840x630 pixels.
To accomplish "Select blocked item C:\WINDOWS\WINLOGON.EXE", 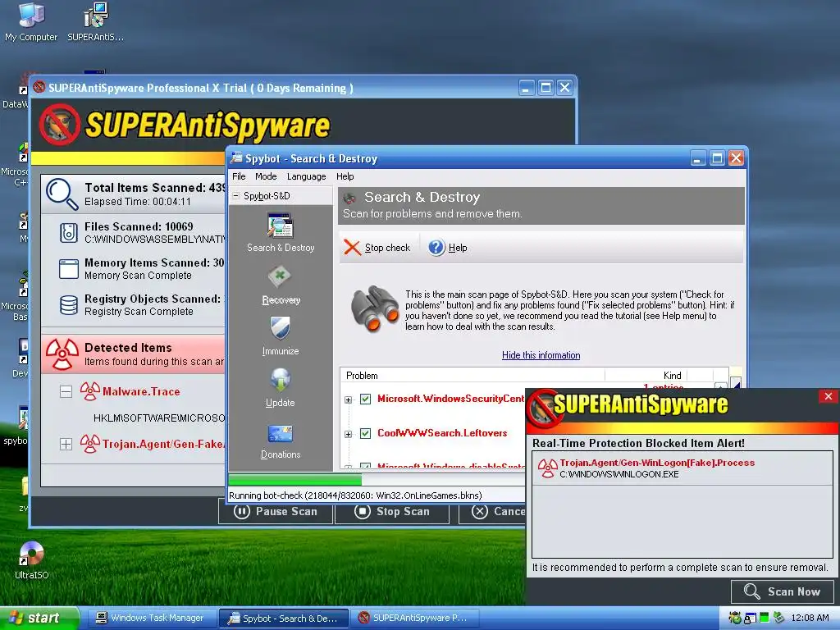I will tap(619, 475).
